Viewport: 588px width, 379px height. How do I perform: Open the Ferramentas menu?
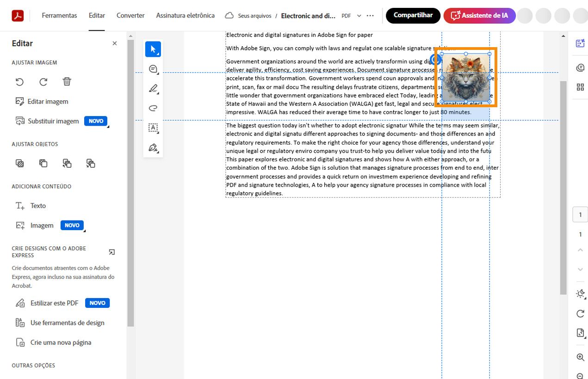point(59,15)
